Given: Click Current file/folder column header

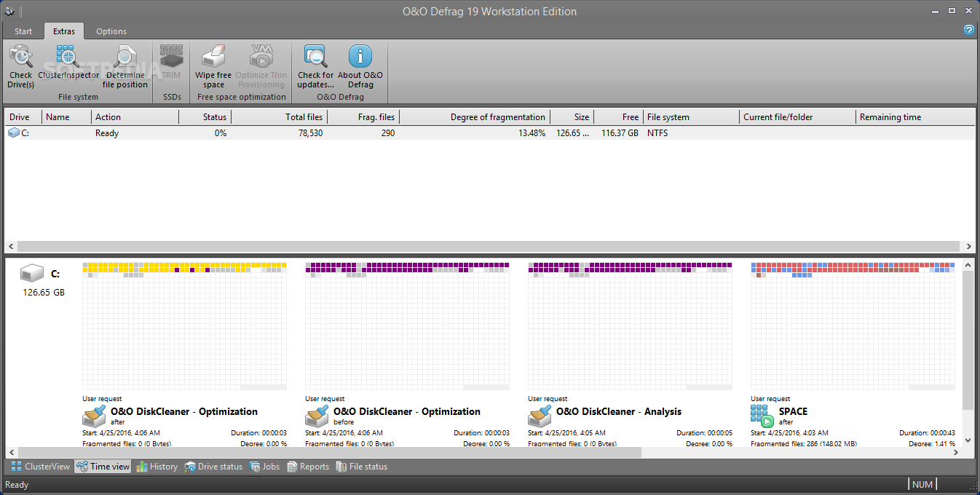Looking at the screenshot, I should click(x=798, y=116).
